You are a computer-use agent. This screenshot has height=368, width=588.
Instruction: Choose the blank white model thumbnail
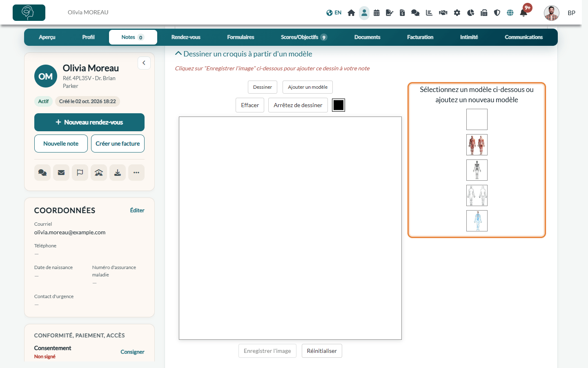pyautogui.click(x=477, y=119)
